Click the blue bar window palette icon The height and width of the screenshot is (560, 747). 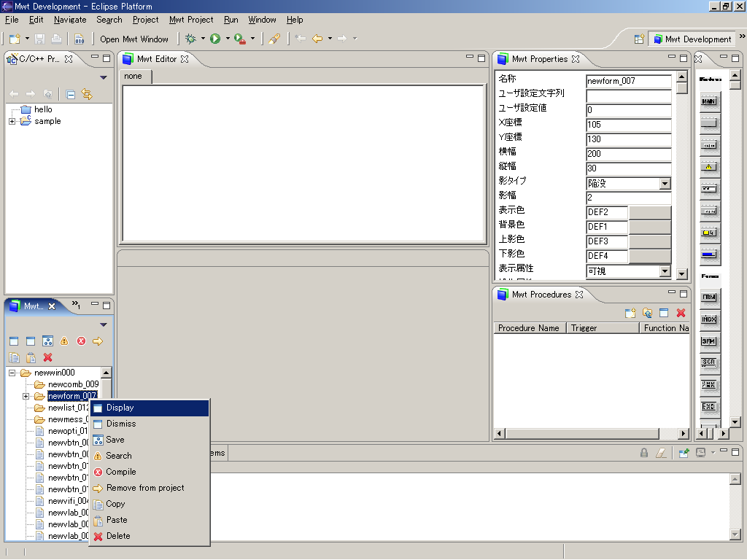[709, 254]
